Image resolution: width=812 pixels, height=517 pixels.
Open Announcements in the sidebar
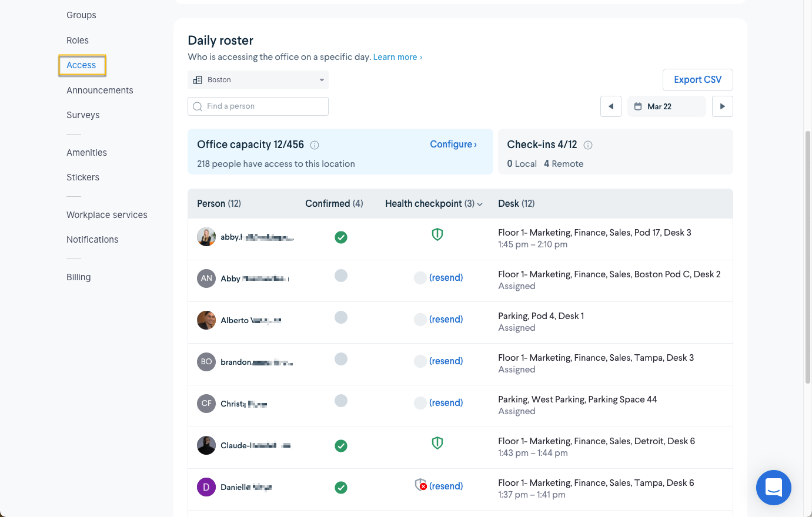tap(100, 90)
